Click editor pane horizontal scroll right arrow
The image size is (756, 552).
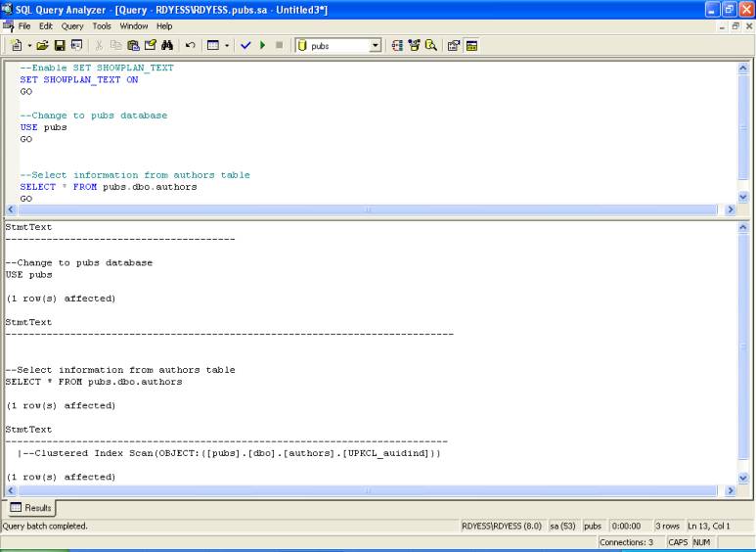(x=730, y=209)
